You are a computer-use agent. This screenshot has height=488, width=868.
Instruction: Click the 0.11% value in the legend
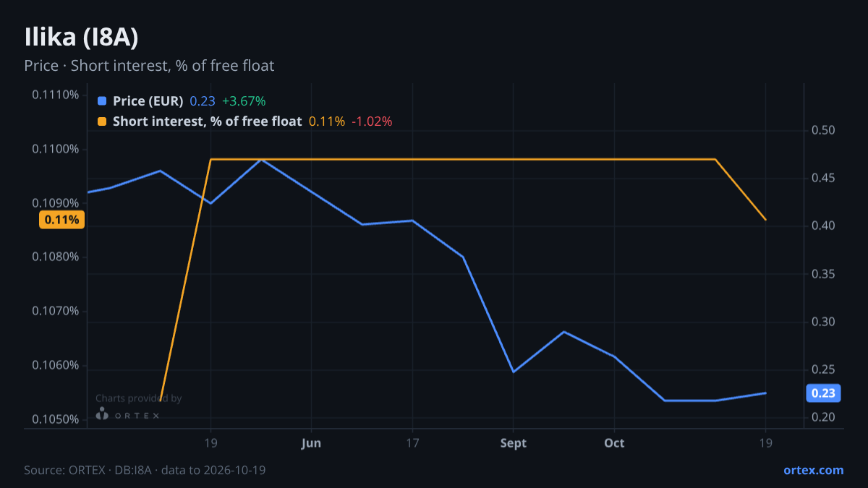point(327,121)
